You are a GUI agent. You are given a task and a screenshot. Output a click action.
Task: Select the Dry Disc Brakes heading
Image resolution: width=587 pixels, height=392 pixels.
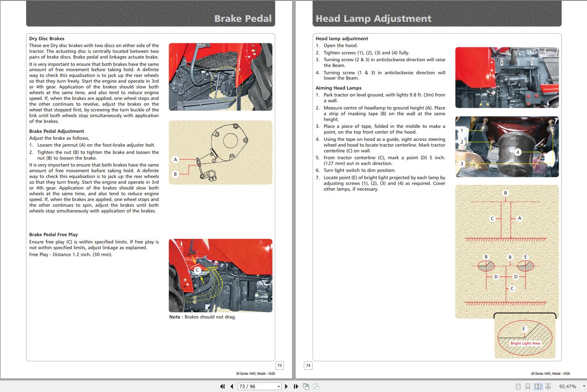(46, 38)
